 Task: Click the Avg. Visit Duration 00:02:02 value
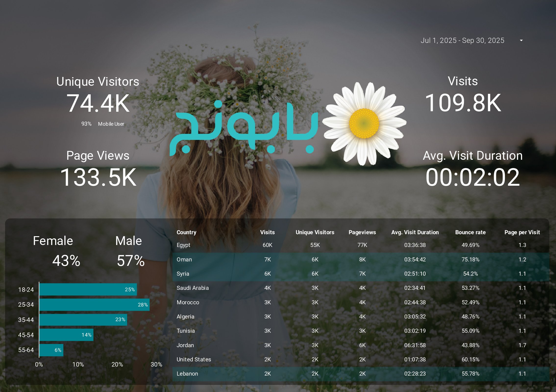(472, 177)
